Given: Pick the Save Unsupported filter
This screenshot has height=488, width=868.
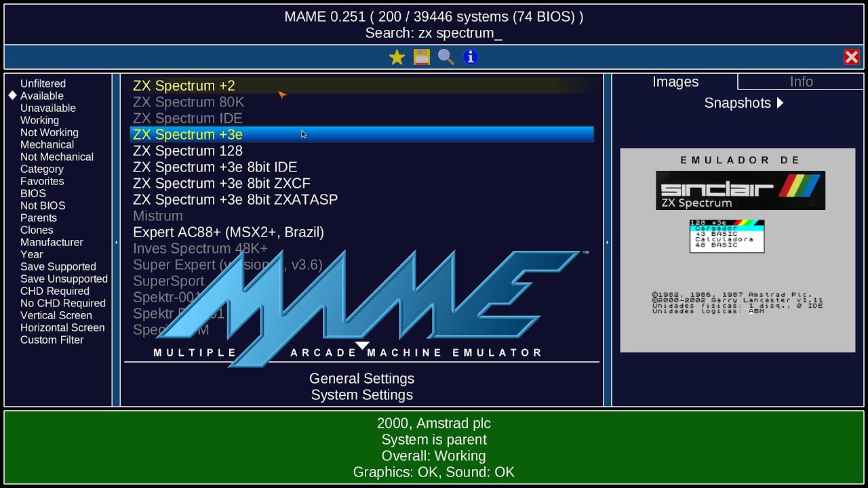Looking at the screenshot, I should [x=64, y=279].
